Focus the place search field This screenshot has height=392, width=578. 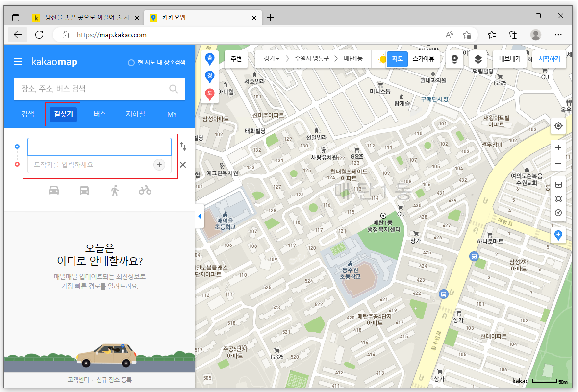click(100, 89)
